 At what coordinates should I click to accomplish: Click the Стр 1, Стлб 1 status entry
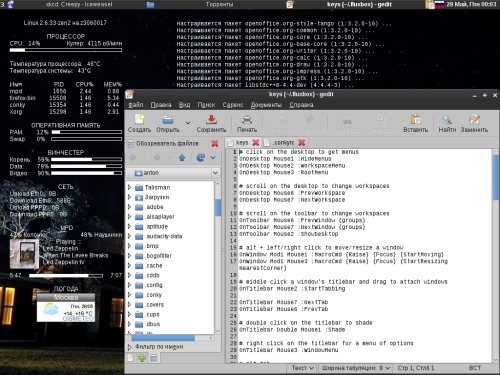[416, 368]
